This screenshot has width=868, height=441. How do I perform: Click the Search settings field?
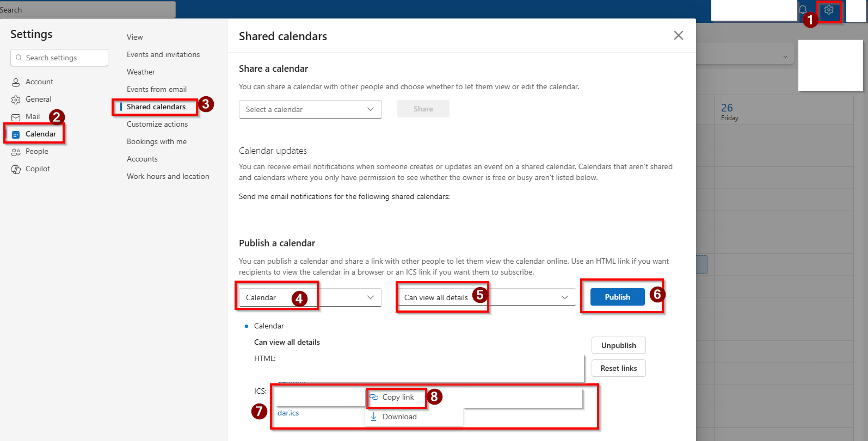coord(60,58)
